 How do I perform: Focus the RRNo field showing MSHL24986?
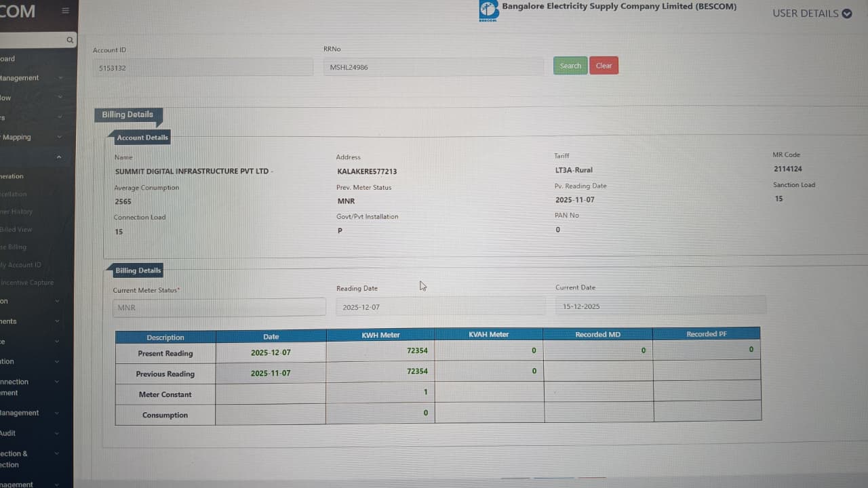[433, 67]
